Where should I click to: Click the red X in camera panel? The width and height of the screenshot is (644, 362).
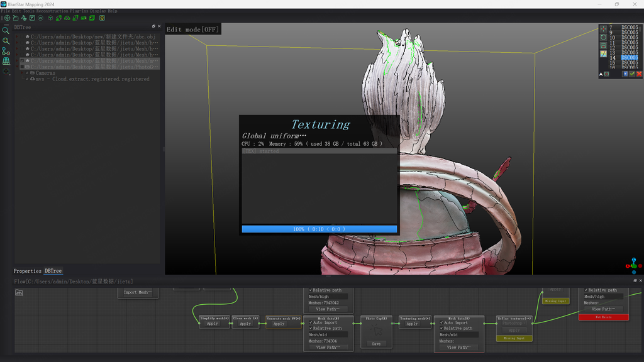pyautogui.click(x=640, y=74)
